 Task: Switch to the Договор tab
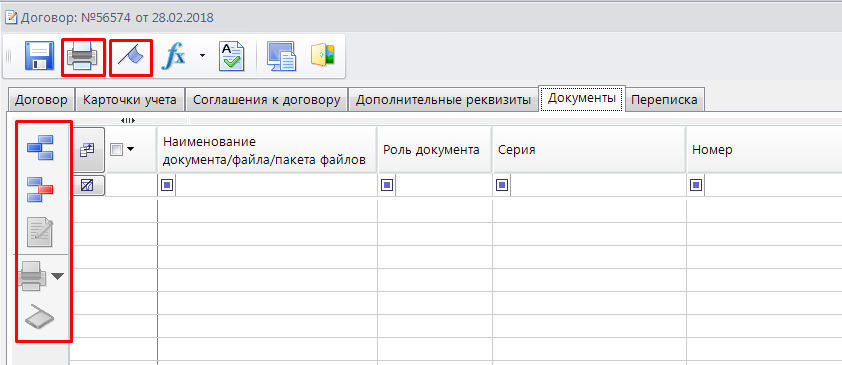(41, 100)
